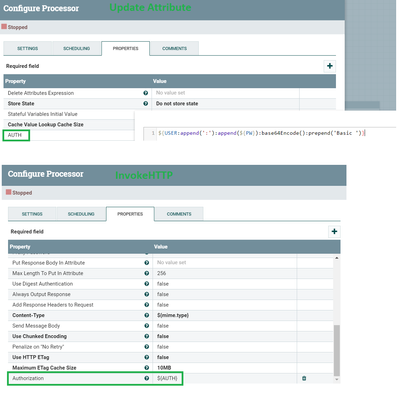Show help for Use HTTP ETag
Screen dimensions: 400x400
pos(147,357)
